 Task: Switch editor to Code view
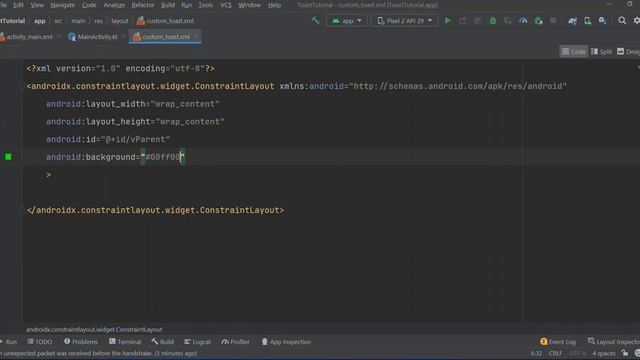pyautogui.click(x=573, y=51)
